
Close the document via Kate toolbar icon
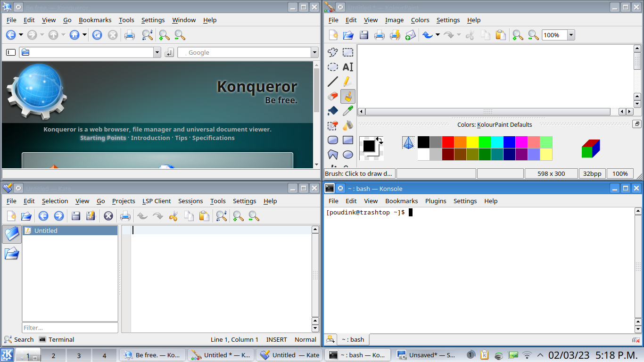(x=108, y=216)
